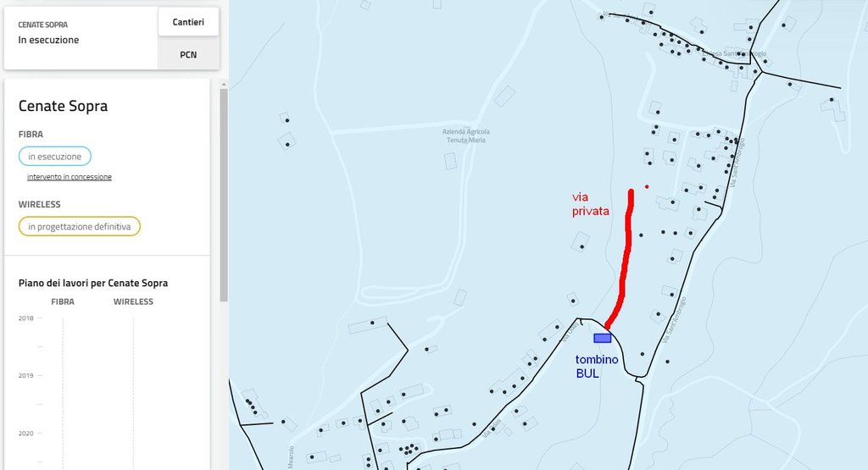
Task: Click the 2020 timeline year marker
Action: (x=26, y=434)
